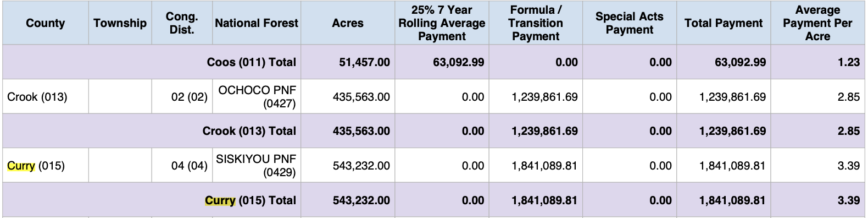Click the Acres column header
Screen dimensions: 868x218
coord(348,23)
